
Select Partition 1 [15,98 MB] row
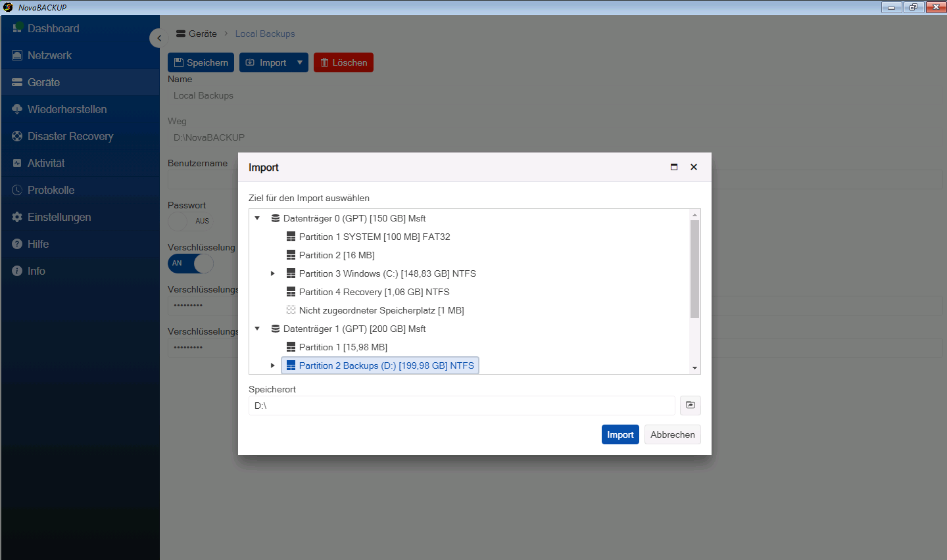(x=337, y=347)
